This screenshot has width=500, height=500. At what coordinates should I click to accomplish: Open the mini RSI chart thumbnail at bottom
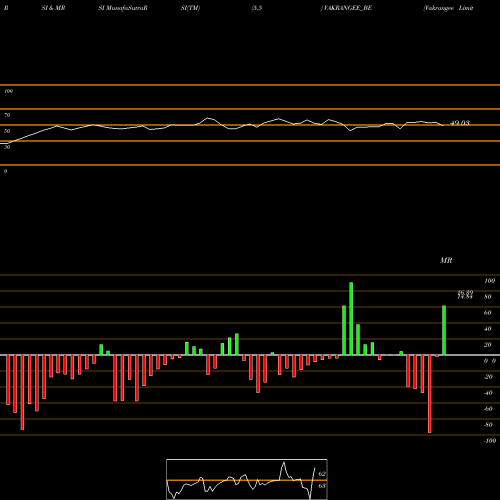point(247,479)
